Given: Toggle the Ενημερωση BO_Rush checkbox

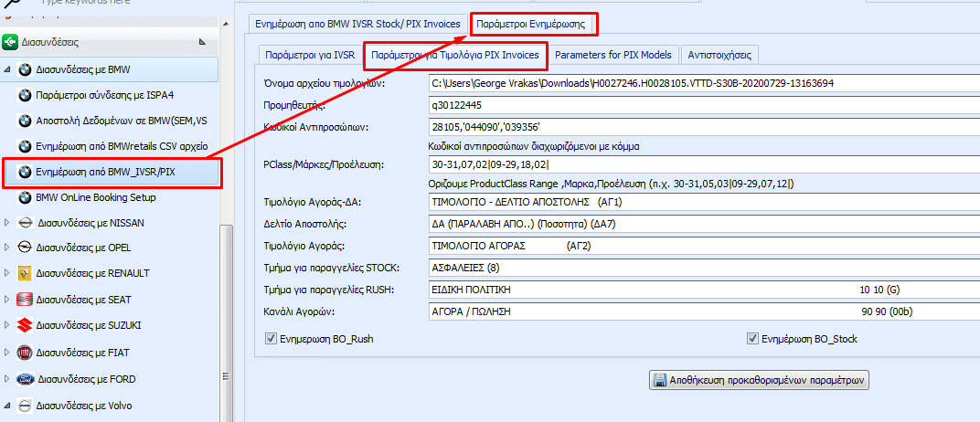Looking at the screenshot, I should [271, 339].
